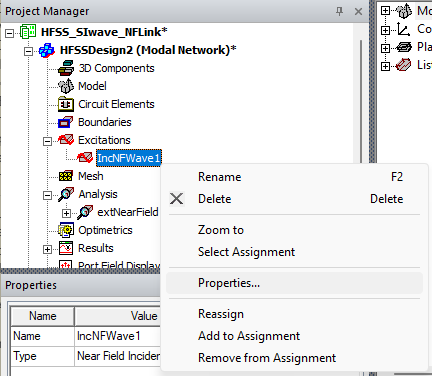
Task: Collapse the HFSS_SIwave_NFLink project node
Action: (x=10, y=33)
